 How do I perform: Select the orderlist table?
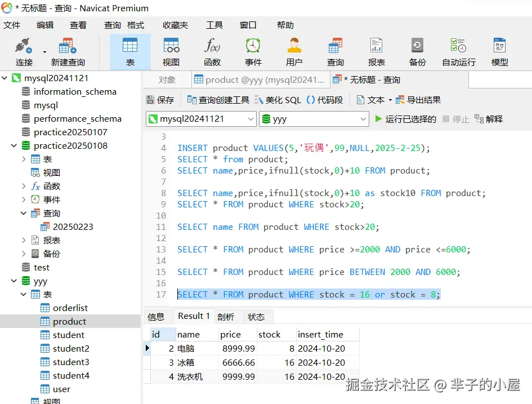click(x=70, y=308)
